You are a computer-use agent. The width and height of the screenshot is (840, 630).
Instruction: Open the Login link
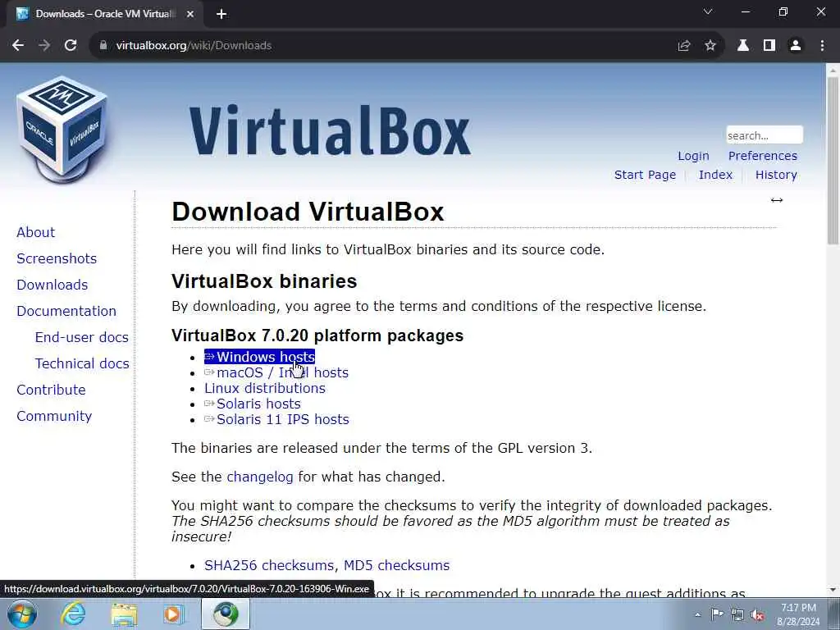click(693, 156)
